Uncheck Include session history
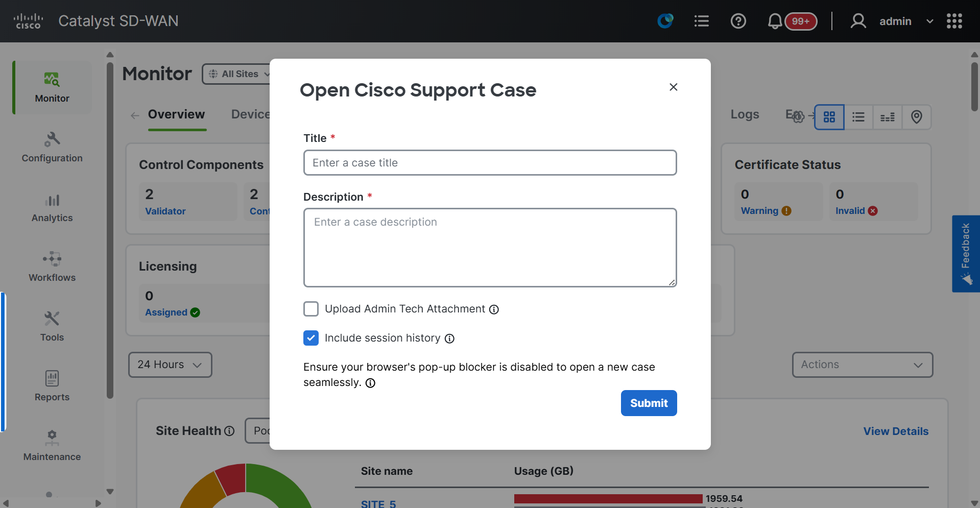This screenshot has height=508, width=980. (x=311, y=338)
